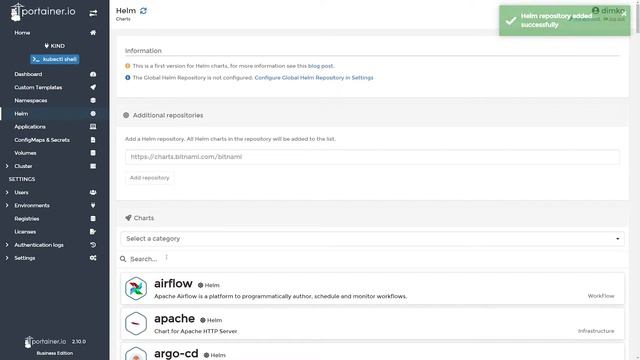
Task: Focus the Helm repository URL field
Action: [372, 157]
